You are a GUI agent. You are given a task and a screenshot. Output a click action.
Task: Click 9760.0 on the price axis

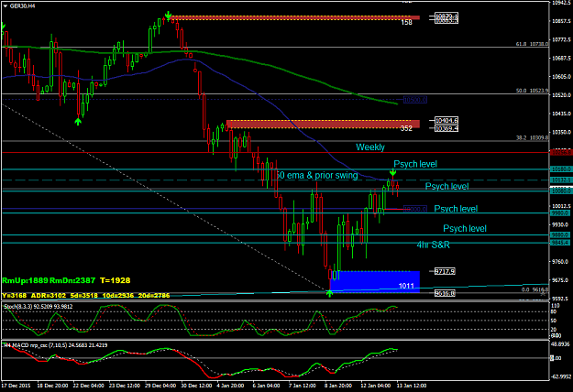click(560, 262)
